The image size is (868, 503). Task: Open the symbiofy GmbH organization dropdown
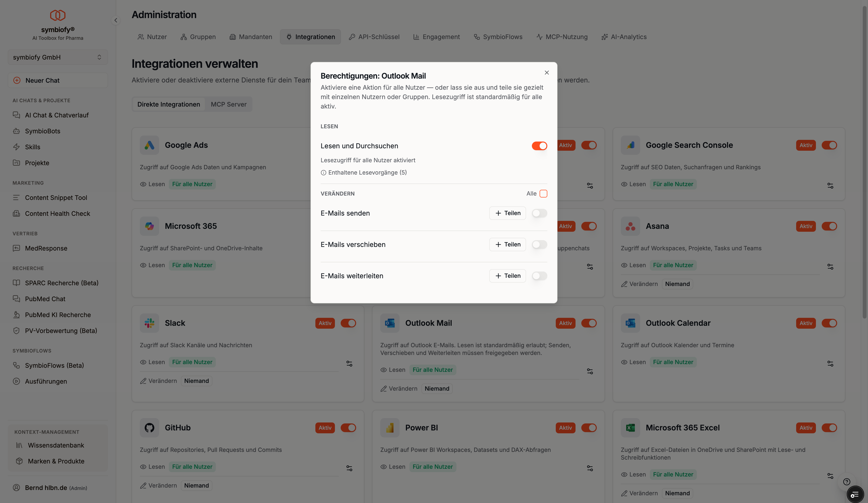coord(58,57)
